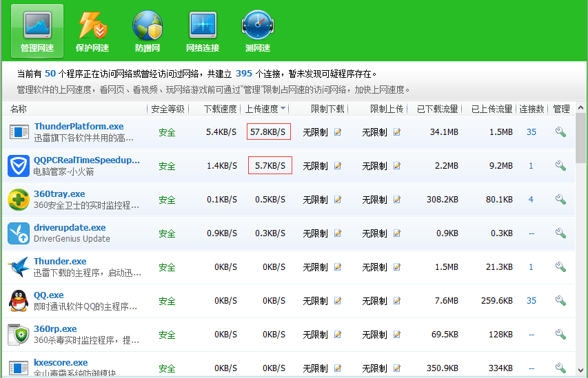The width and height of the screenshot is (588, 378).
Task: Click connection count 4 for 360tray.exe
Action: coord(531,200)
